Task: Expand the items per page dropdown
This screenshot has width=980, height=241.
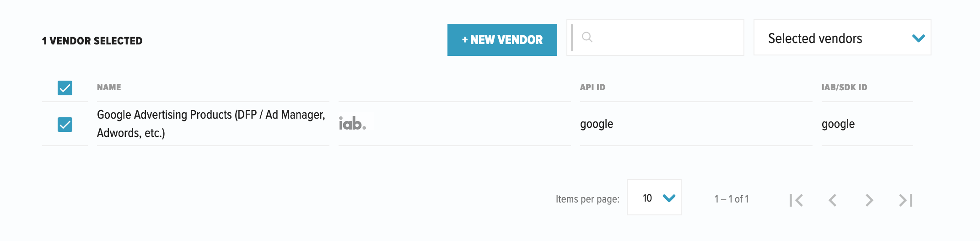Action: tap(654, 198)
